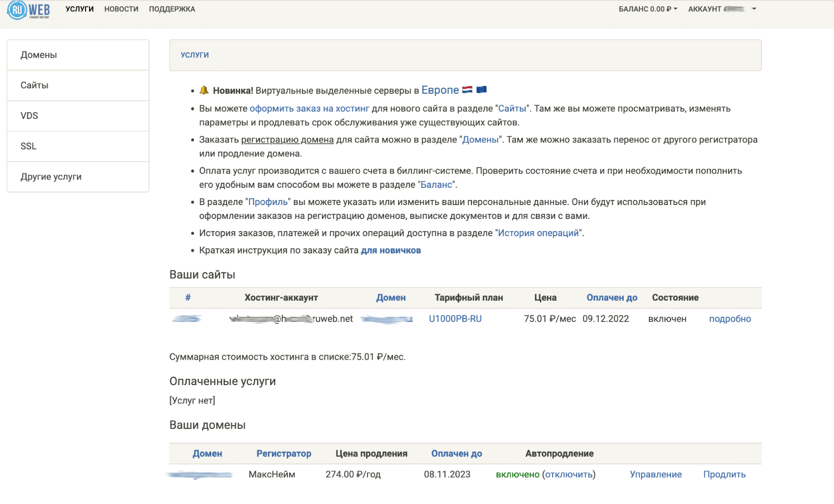Sort sites table by Домен column
Image resolution: width=834 pixels, height=504 pixels.
coord(391,298)
